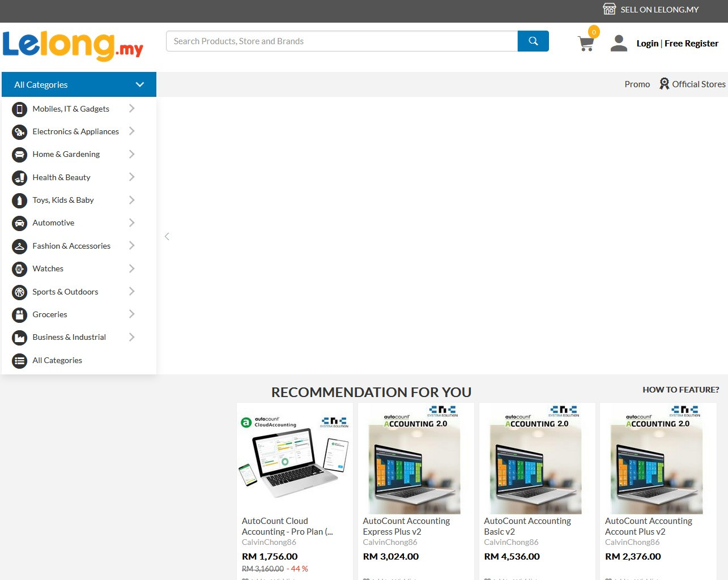Click the shopping cart icon
The width and height of the screenshot is (728, 580).
586,44
